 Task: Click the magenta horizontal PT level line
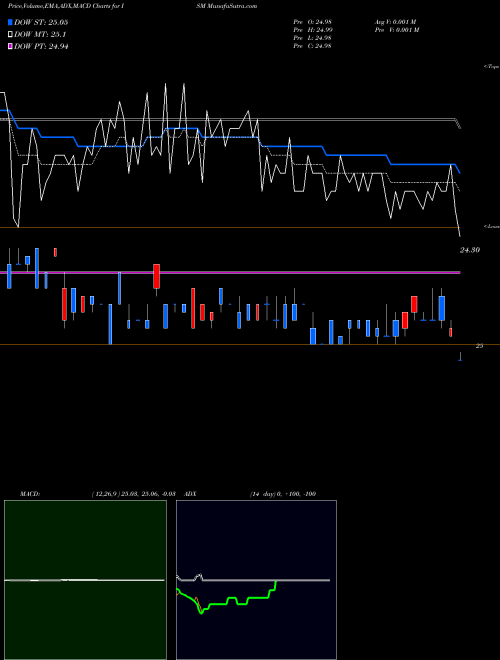click(x=230, y=273)
